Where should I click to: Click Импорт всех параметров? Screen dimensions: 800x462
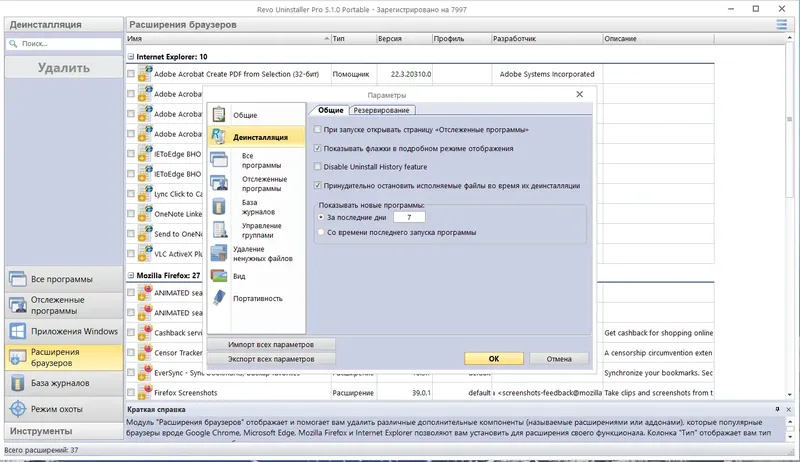[x=271, y=344]
